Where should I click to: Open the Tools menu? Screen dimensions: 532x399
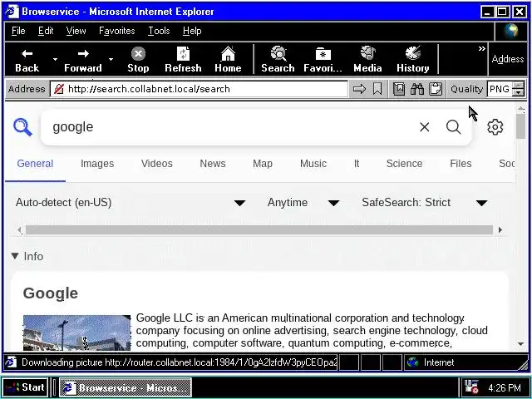pyautogui.click(x=159, y=31)
